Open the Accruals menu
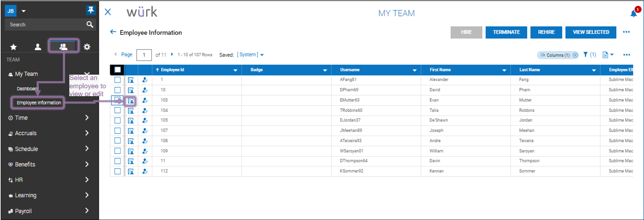644x220 pixels. (x=26, y=133)
